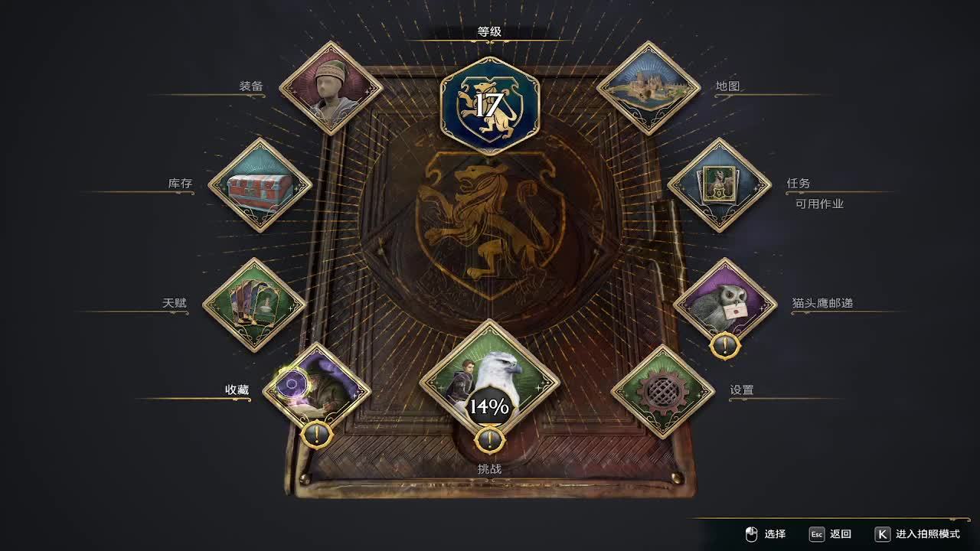Select the 可用作业 available assignments label
This screenshot has height=551, width=980.
coord(819,204)
